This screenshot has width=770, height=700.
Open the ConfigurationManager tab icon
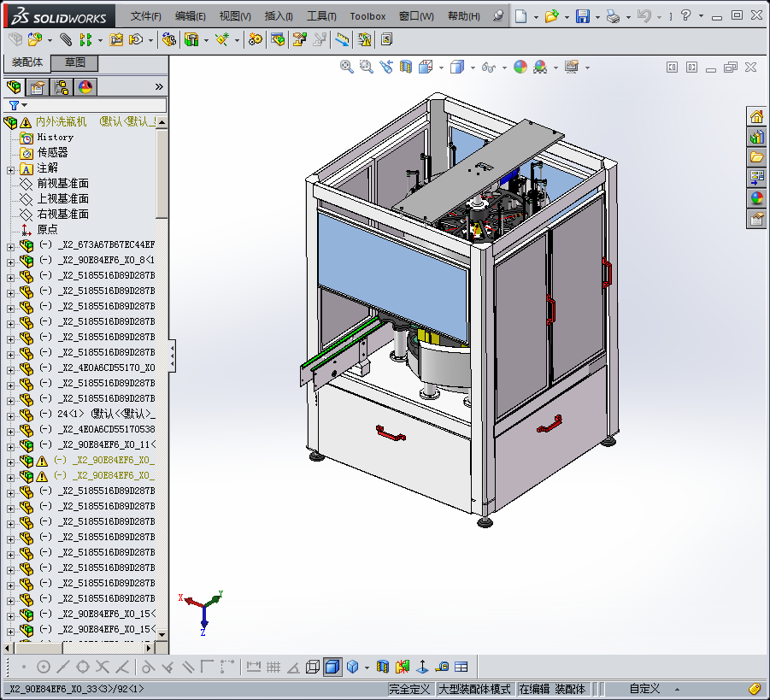click(x=62, y=87)
